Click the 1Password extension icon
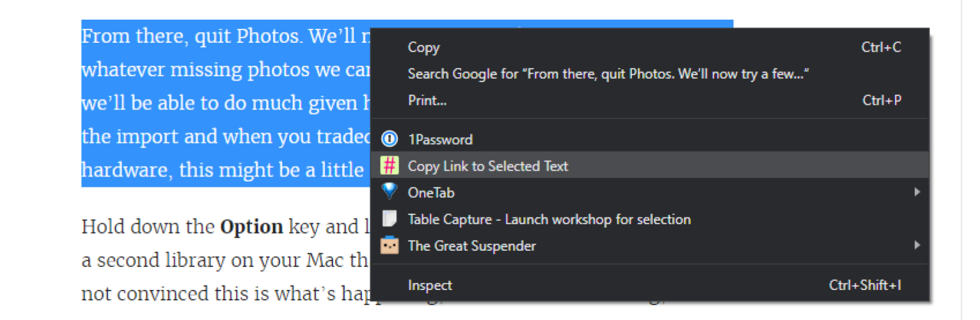The height and width of the screenshot is (320, 980). tap(390, 139)
